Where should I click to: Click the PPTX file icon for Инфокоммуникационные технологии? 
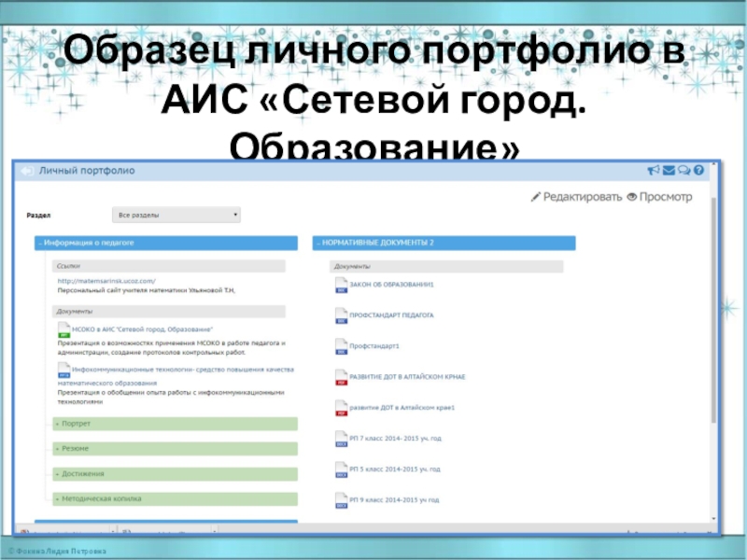coord(63,370)
